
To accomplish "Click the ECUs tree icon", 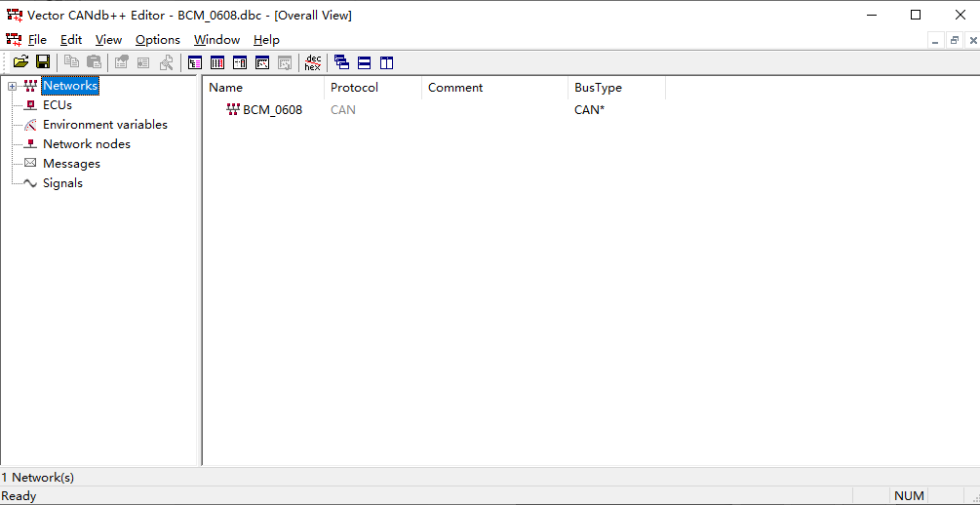I will [x=30, y=105].
